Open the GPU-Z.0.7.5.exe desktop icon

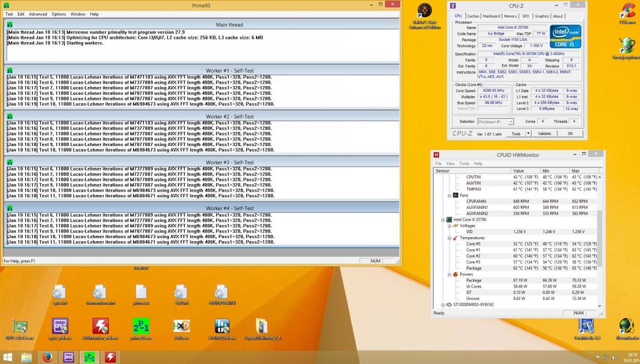coord(20,326)
